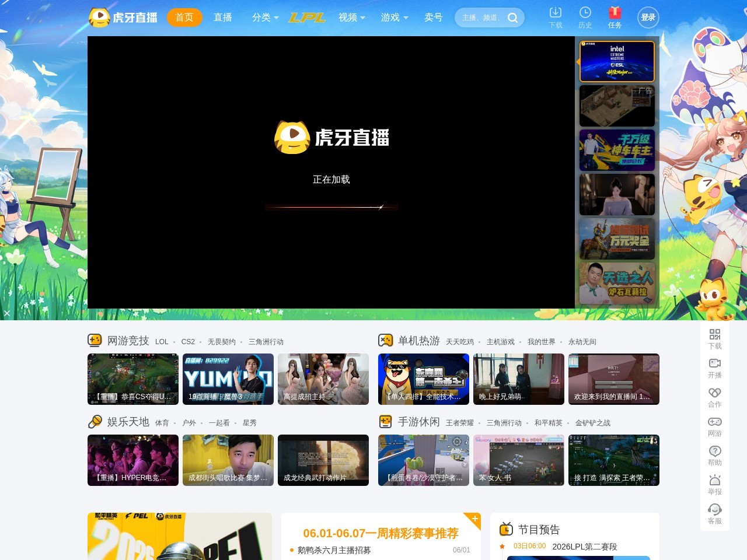Open 成都街头唱歌比赛 stream card
The width and height of the screenshot is (747, 560).
(228, 460)
